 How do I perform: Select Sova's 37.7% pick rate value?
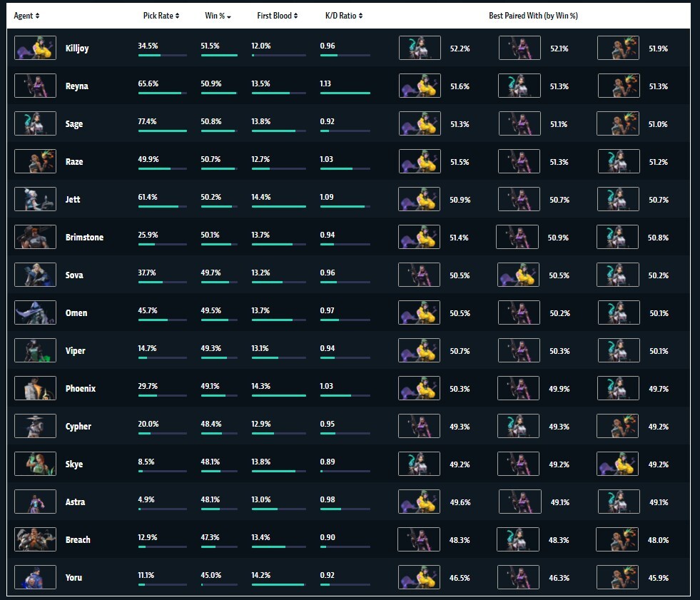pos(147,273)
